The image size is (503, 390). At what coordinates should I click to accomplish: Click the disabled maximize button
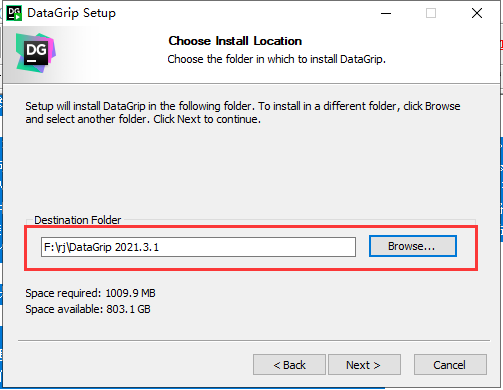(x=431, y=13)
